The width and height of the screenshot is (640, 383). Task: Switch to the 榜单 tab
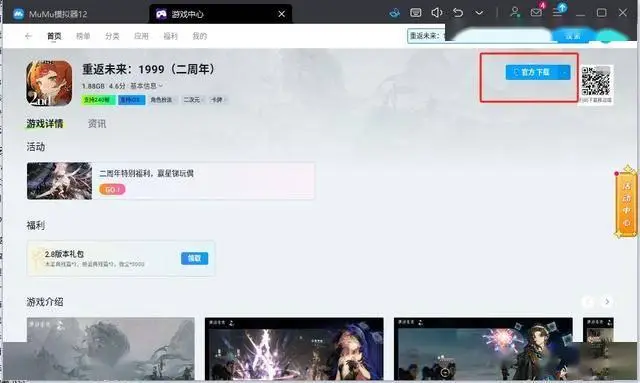(83, 36)
